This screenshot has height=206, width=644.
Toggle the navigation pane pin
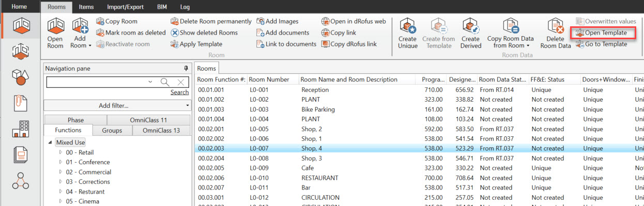(186, 68)
